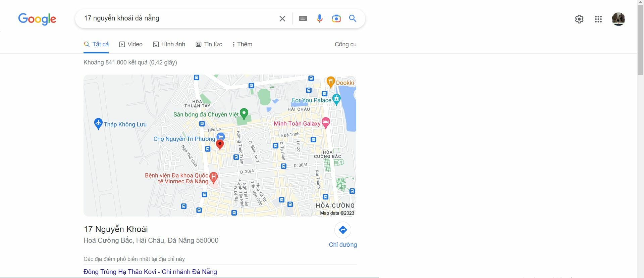Open Đông Trùng Hạ Thảo Kovi link
This screenshot has height=278, width=644.
pos(150,272)
